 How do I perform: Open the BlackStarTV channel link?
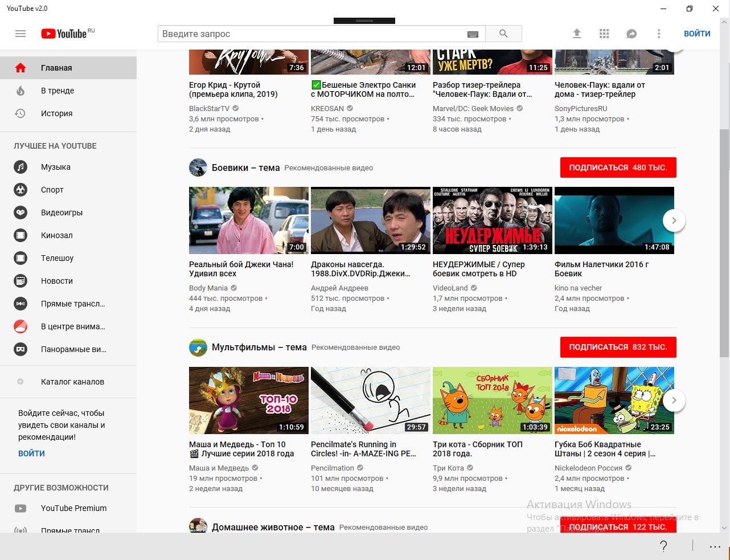209,108
